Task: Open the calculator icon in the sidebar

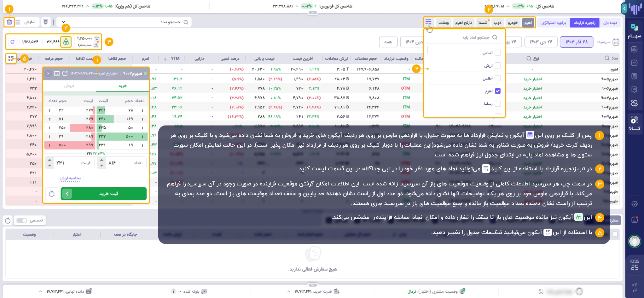Action: pos(634,76)
